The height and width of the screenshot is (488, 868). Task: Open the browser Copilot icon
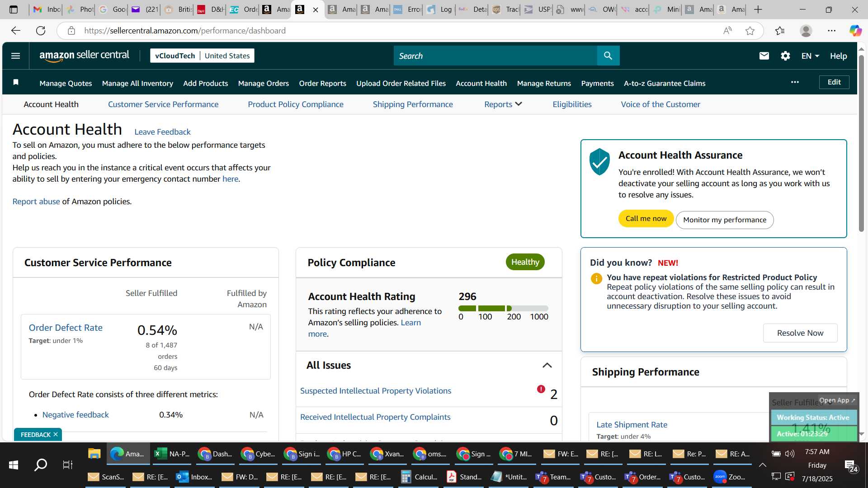pos(855,30)
